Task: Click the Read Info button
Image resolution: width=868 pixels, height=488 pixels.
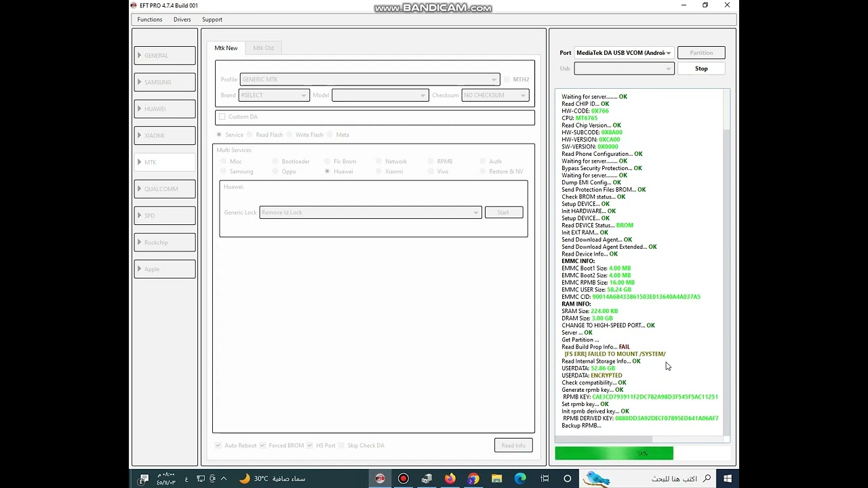Action: (x=513, y=445)
